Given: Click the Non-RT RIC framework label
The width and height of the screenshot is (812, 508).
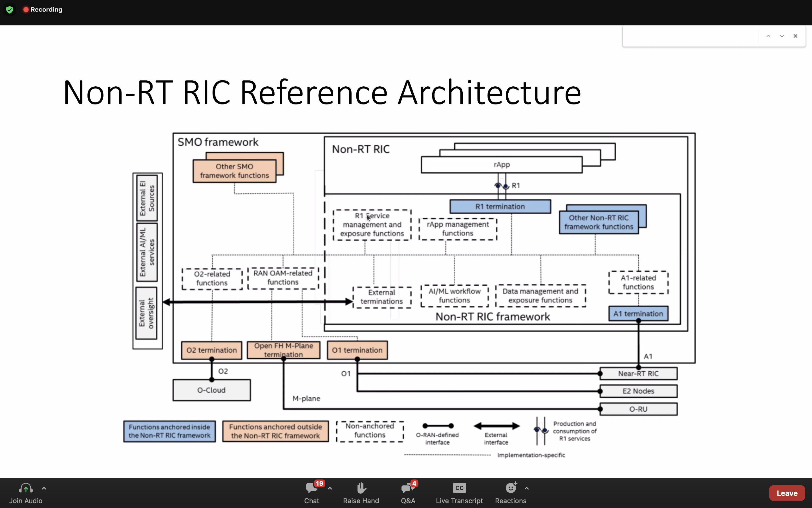Looking at the screenshot, I should tap(493, 316).
